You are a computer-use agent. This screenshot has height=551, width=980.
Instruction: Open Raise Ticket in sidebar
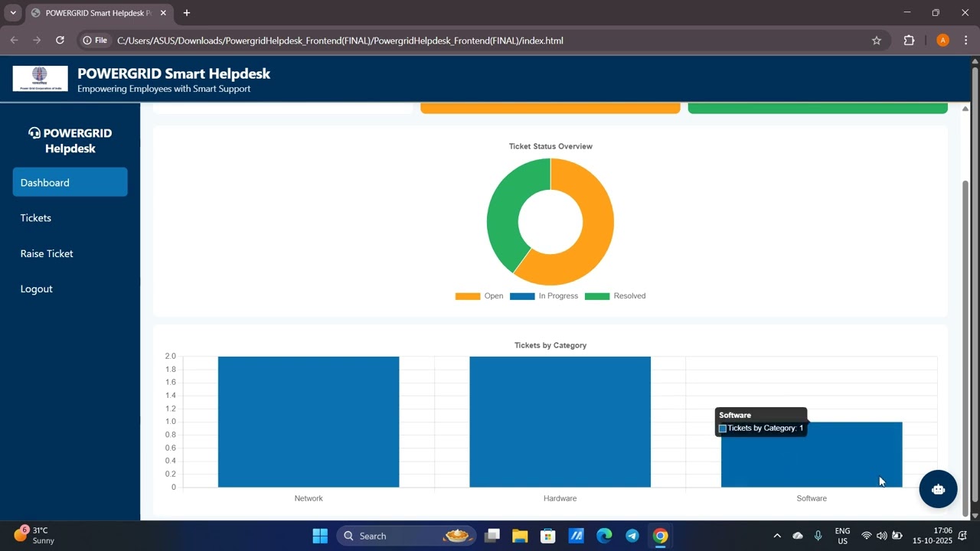(x=70, y=253)
